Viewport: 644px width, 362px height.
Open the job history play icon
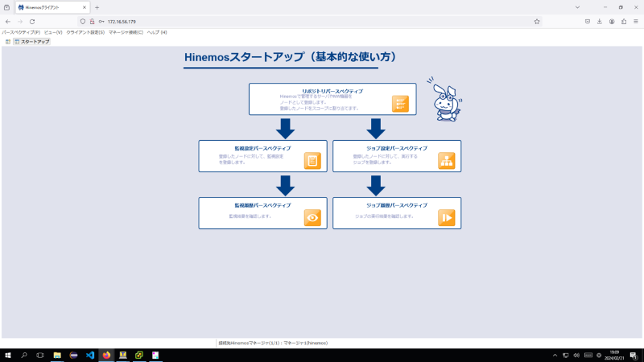click(x=446, y=217)
